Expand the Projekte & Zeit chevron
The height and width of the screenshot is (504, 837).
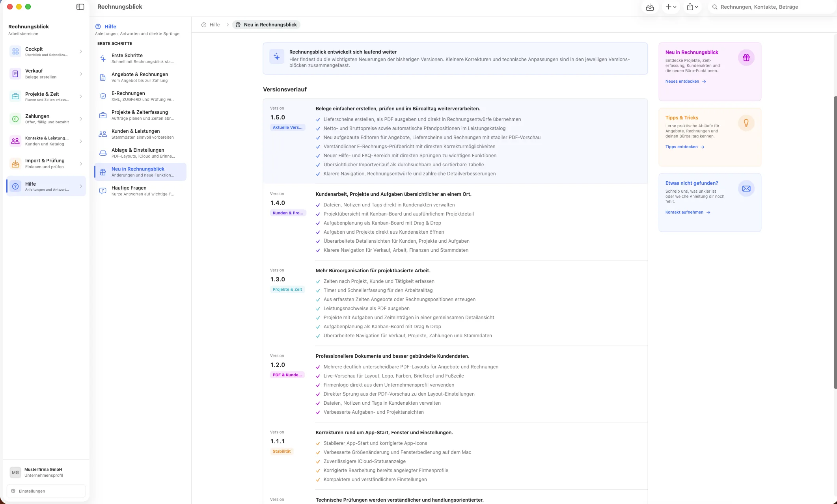(81, 97)
